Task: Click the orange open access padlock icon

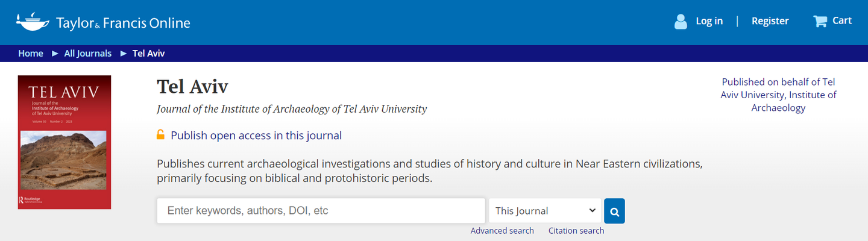Action: [161, 135]
